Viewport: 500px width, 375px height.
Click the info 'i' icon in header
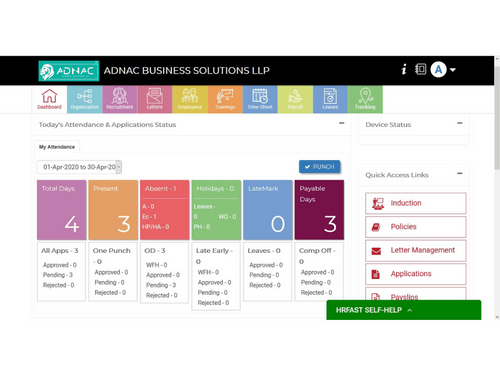tap(404, 69)
